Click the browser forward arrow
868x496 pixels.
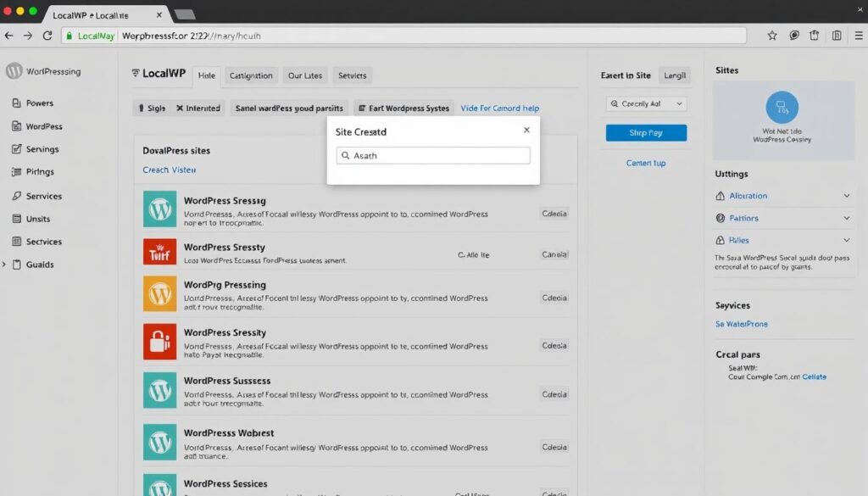pyautogui.click(x=28, y=36)
